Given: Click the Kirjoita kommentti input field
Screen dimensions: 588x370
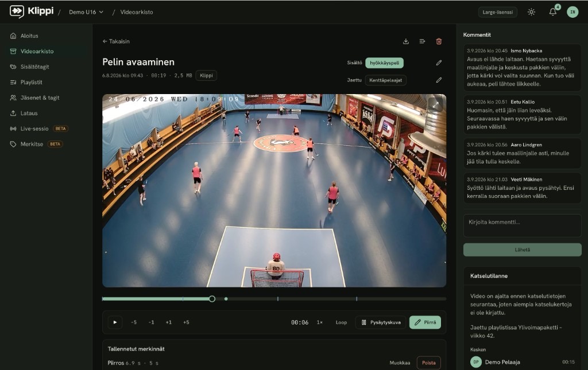Looking at the screenshot, I should tap(523, 225).
